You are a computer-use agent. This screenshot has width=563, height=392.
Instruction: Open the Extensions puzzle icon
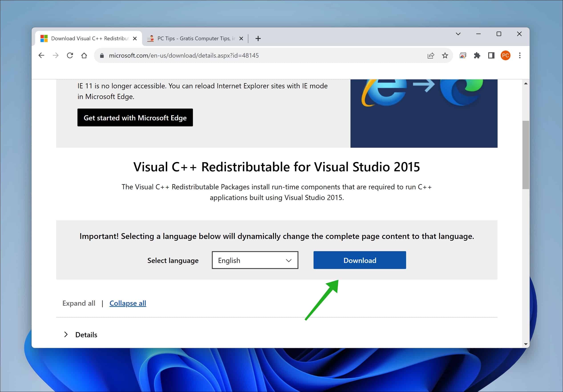[x=477, y=55]
